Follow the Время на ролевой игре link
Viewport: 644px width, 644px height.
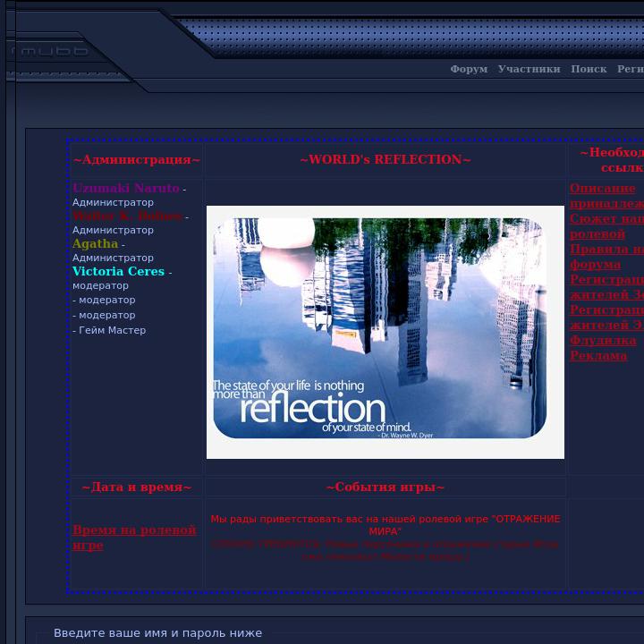tap(134, 538)
